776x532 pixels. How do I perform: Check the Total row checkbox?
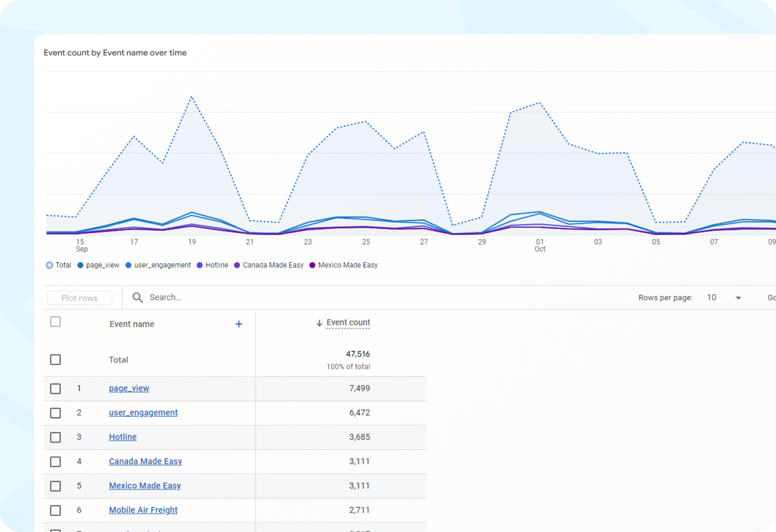pos(55,360)
